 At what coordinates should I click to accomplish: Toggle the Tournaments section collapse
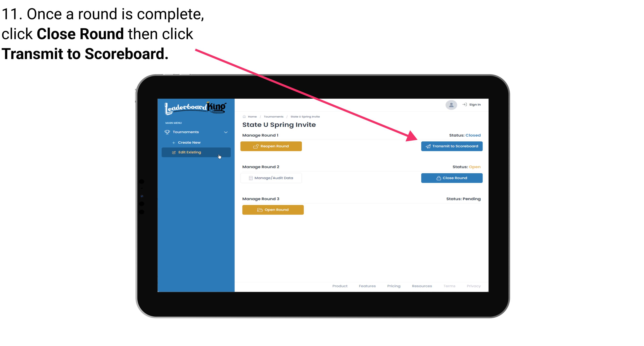coord(225,132)
